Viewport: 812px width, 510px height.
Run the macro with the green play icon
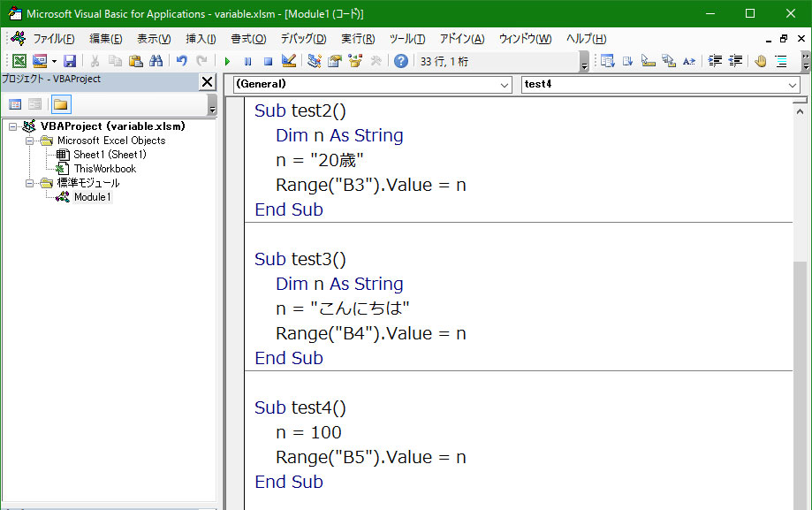click(227, 61)
